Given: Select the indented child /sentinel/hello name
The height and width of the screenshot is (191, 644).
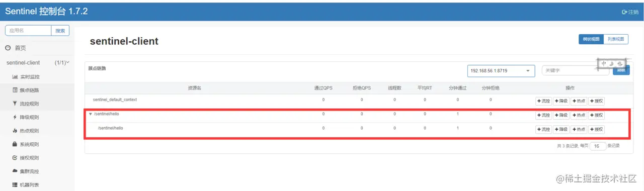Looking at the screenshot, I should (x=110, y=128).
